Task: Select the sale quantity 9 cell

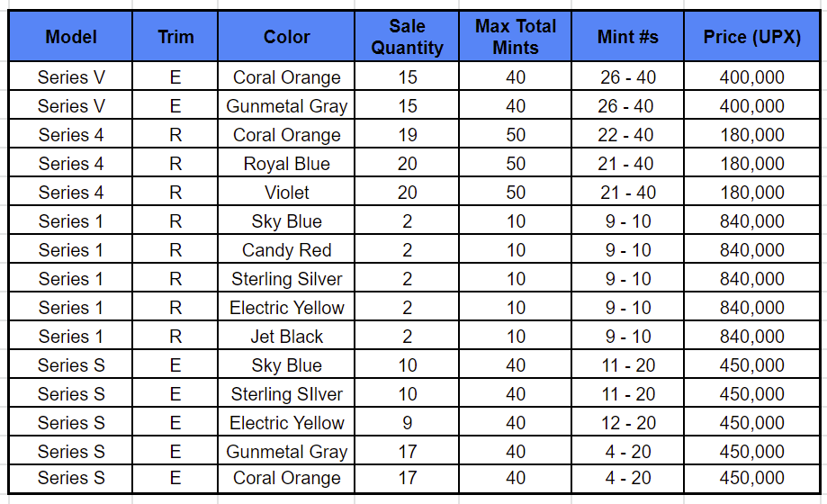Action: coord(407,423)
